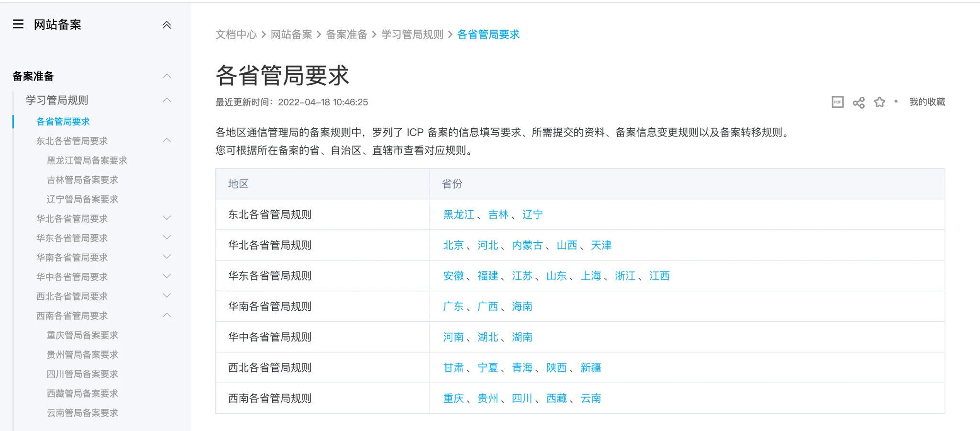Collapse the 学习管局规则 section

167,100
